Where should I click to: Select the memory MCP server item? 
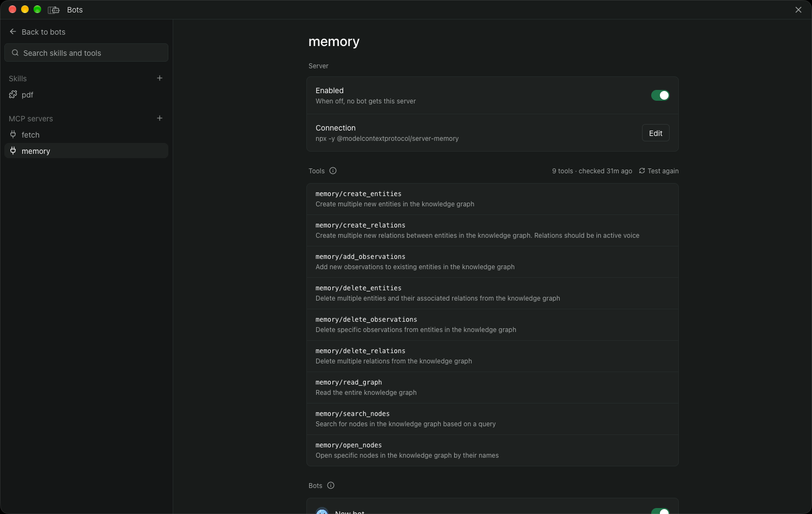pos(87,151)
